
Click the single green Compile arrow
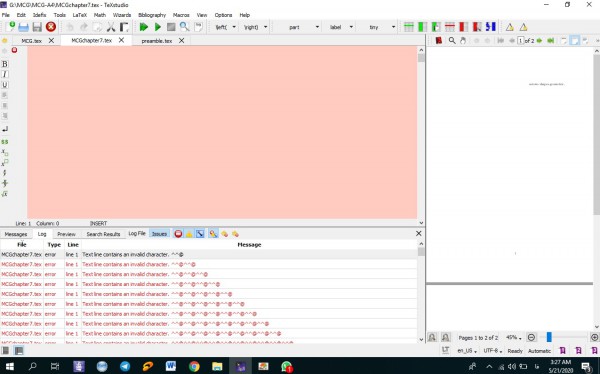tap(158, 27)
